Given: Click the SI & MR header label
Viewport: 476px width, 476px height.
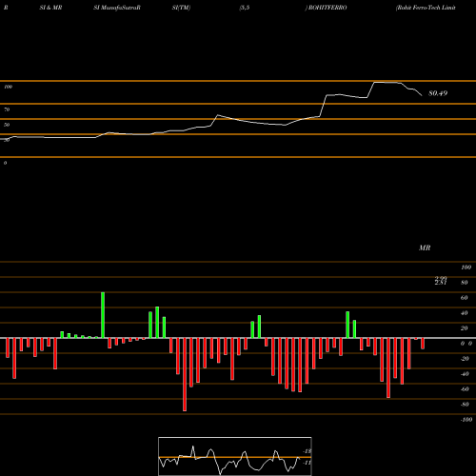Looking at the screenshot, I should pos(50,8).
